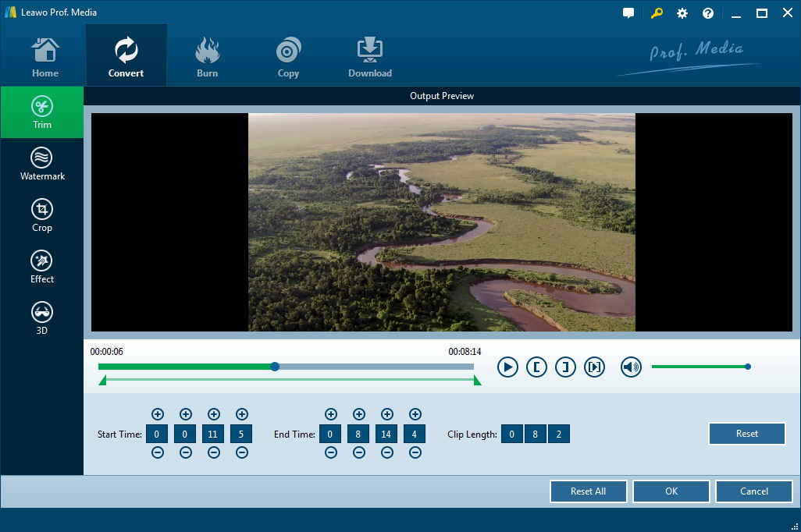Play the trimmed clip segment

tap(594, 367)
